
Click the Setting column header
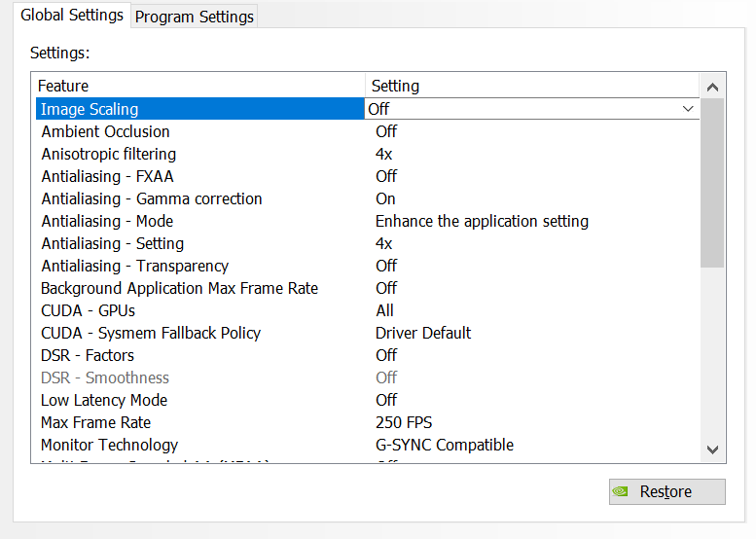pos(532,86)
